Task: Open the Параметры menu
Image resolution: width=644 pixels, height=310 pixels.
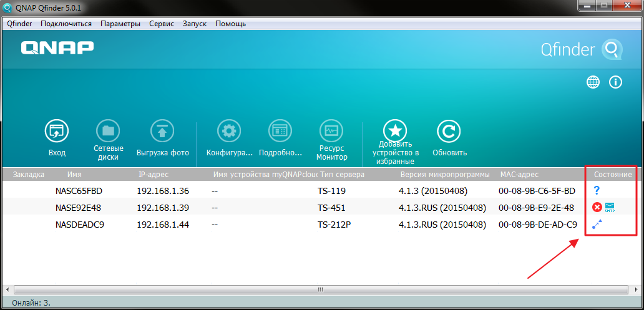Action: tap(120, 24)
